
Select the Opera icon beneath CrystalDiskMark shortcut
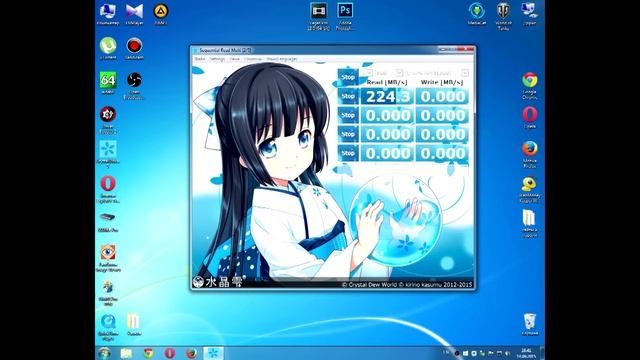(108, 189)
